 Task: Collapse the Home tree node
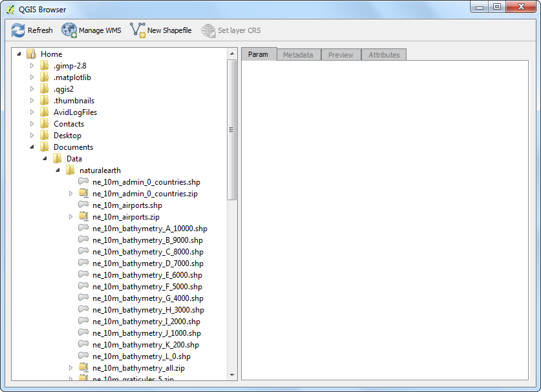19,54
